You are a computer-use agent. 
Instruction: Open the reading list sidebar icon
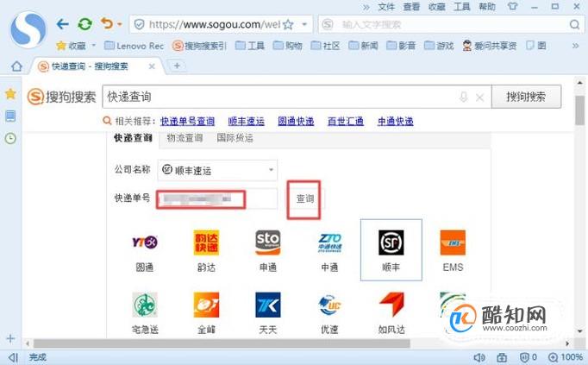coord(10,116)
